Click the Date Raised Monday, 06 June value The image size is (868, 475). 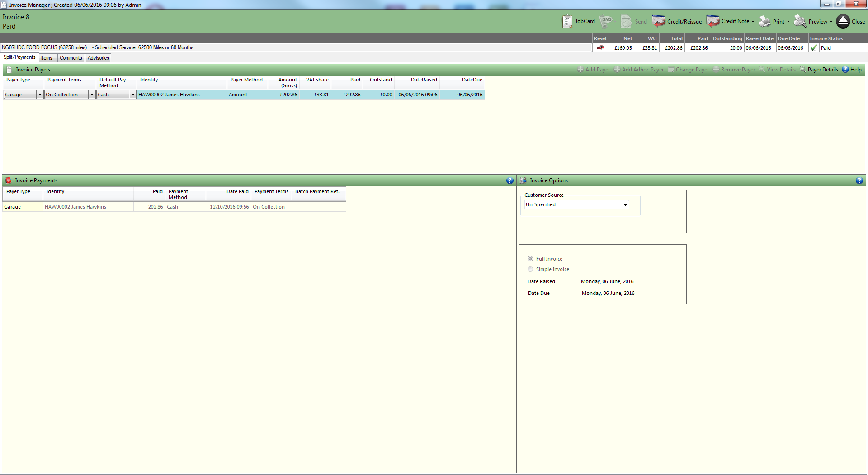pyautogui.click(x=607, y=281)
